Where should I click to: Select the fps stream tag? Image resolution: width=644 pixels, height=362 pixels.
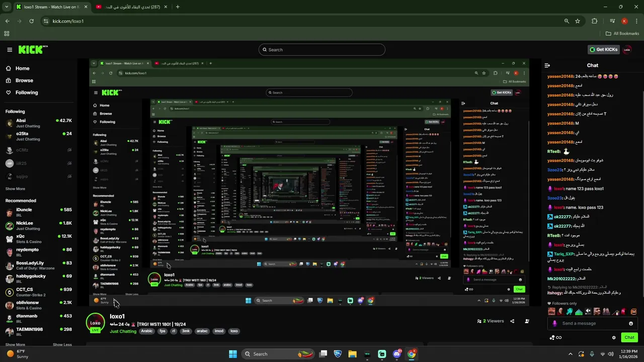pyautogui.click(x=162, y=331)
